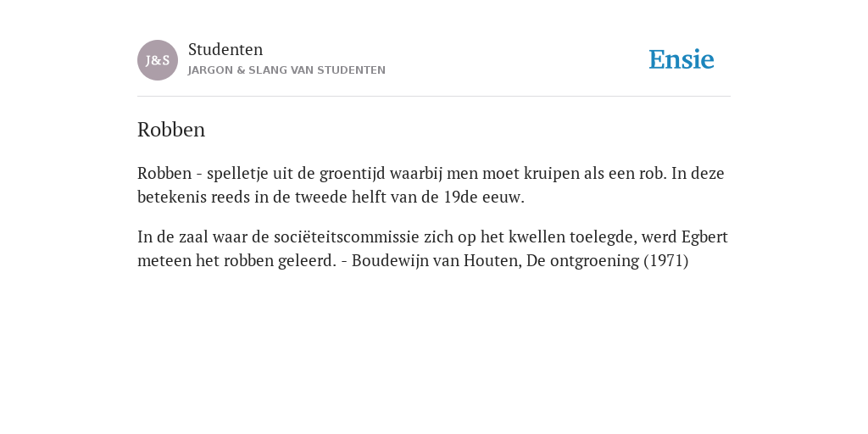This screenshot has width=868, height=434.
Task: Click the word geleerd in the quote
Action: 307,261
